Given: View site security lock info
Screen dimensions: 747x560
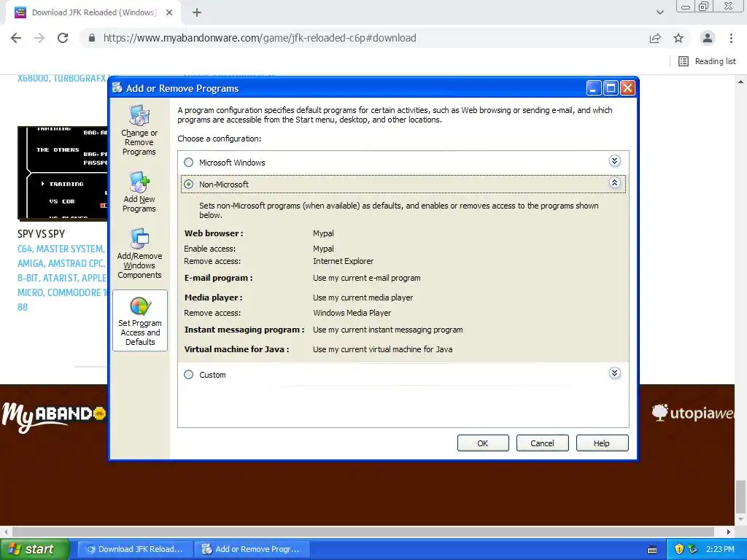Looking at the screenshot, I should [x=92, y=38].
